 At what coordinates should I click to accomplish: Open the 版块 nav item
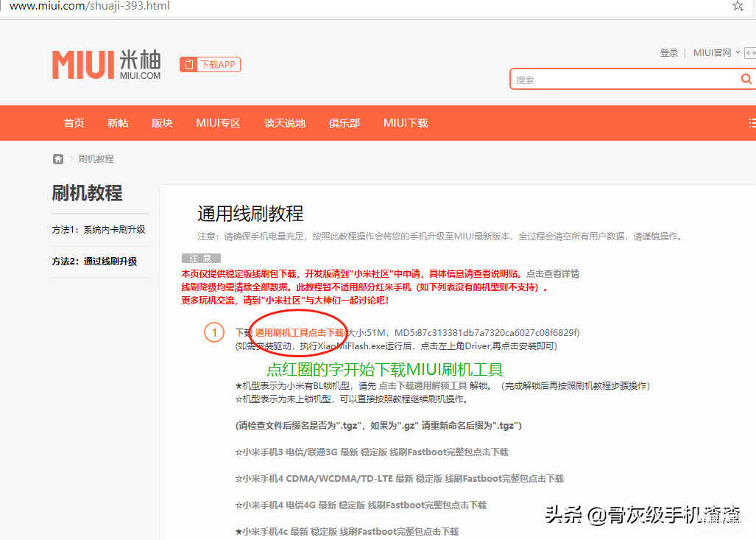162,123
